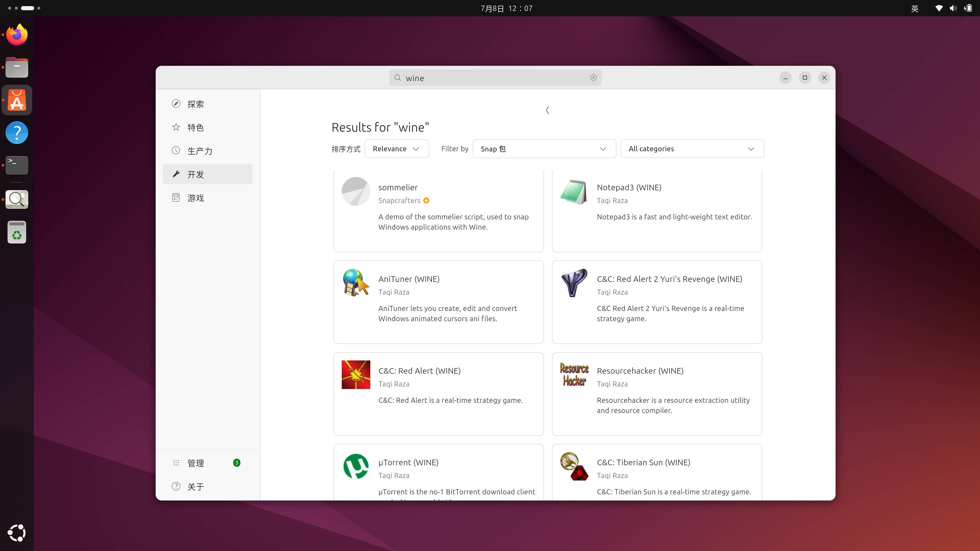Viewport: 980px width, 551px height.
Task: Expand the Snap 包 filter dropdown
Action: coord(544,149)
